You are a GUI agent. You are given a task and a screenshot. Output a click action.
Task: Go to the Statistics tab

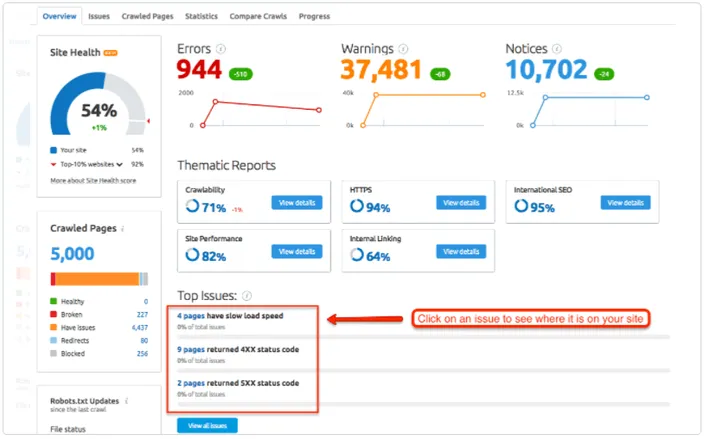201,16
